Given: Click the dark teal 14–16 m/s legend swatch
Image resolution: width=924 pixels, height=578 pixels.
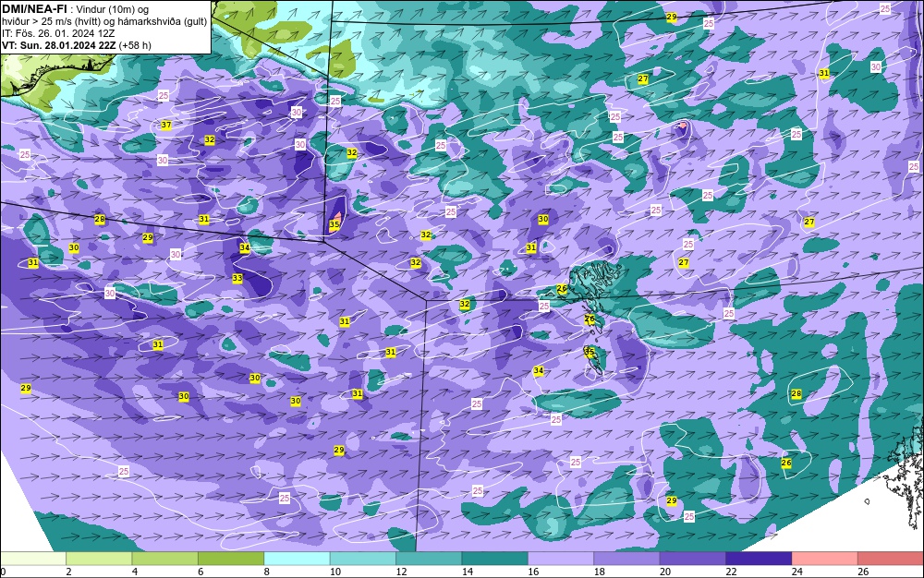Looking at the screenshot, I should tap(495, 559).
